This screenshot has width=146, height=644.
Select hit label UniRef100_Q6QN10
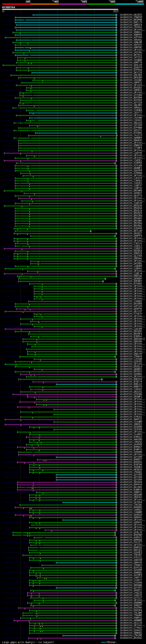coord(131,369)
